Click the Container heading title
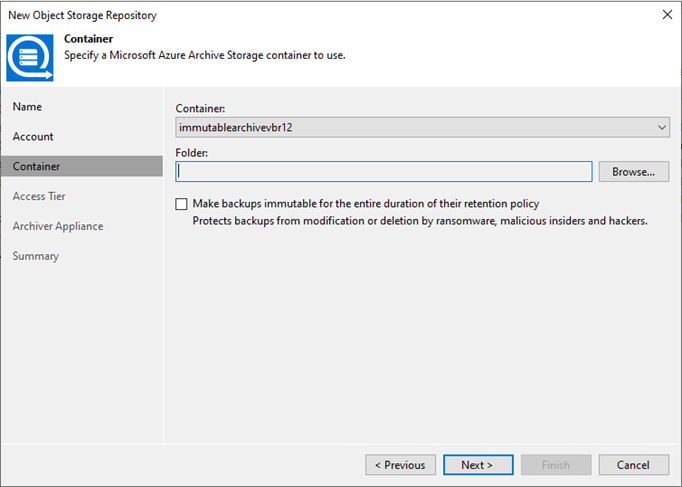 pyautogui.click(x=89, y=39)
